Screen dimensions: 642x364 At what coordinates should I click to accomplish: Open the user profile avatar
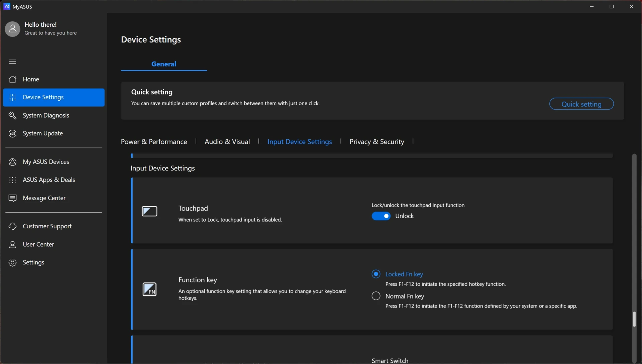point(12,29)
